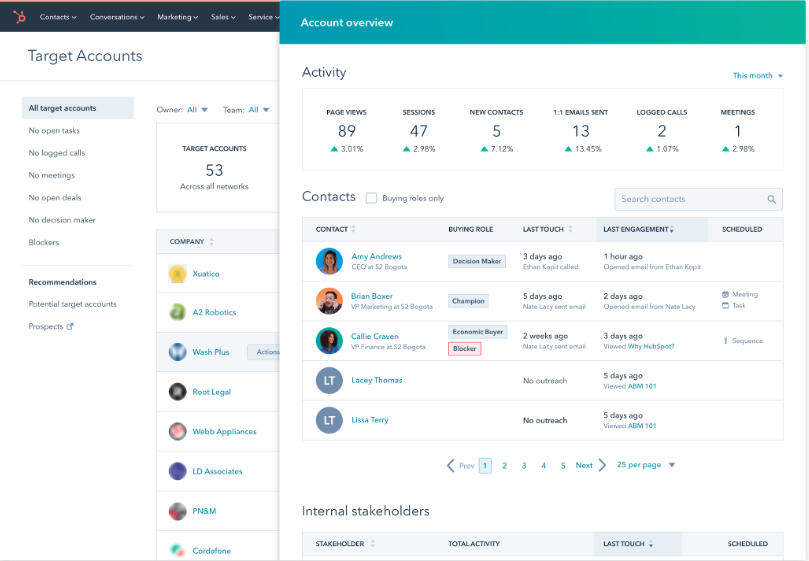Open the Conversations navigation menu
The height and width of the screenshot is (561, 809).
tap(116, 17)
